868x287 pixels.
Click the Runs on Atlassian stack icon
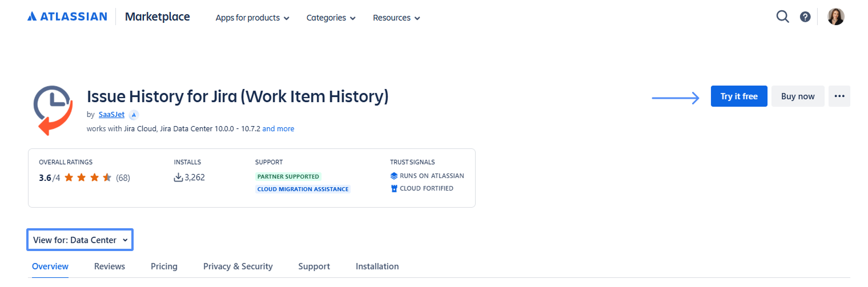tap(393, 176)
